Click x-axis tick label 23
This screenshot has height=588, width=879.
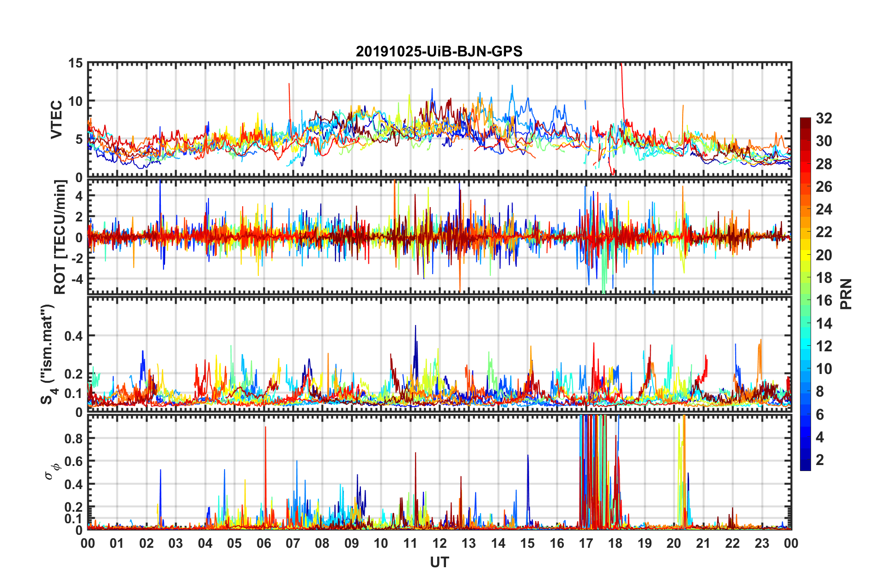point(762,543)
